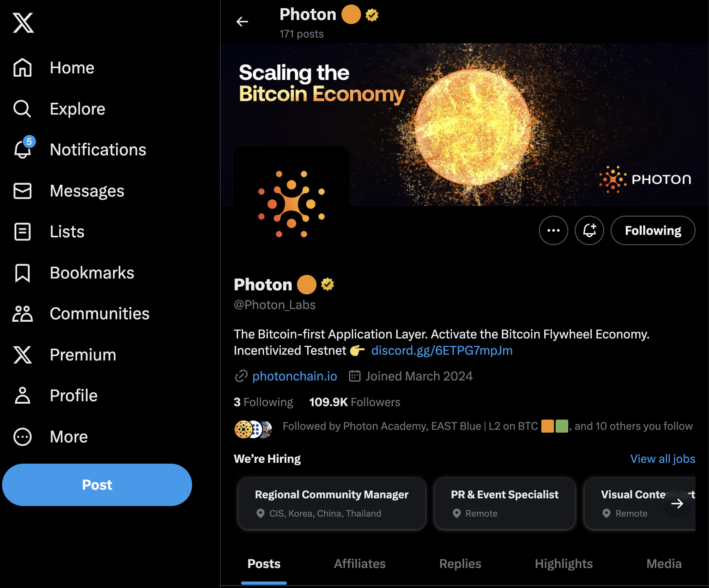Go back using the arrow icon
The width and height of the screenshot is (709, 588).
coord(242,22)
